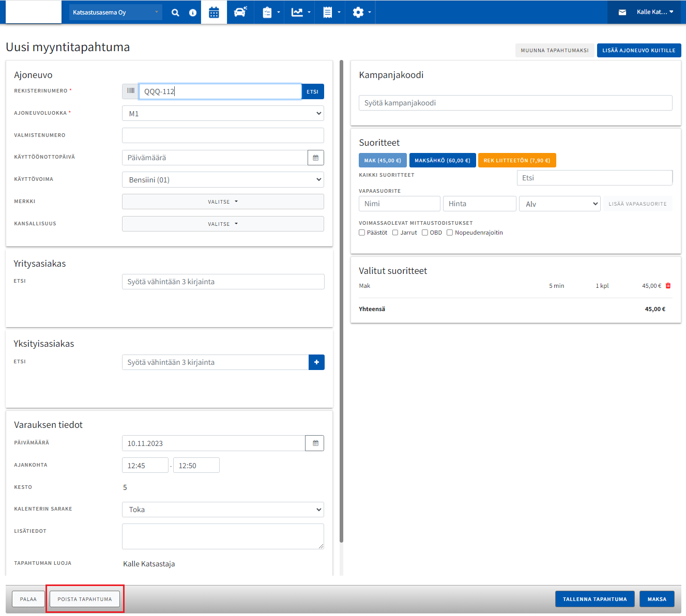Screen dimensions: 686x616
Task: Tick the Jarrut checkbox
Action: pos(395,233)
